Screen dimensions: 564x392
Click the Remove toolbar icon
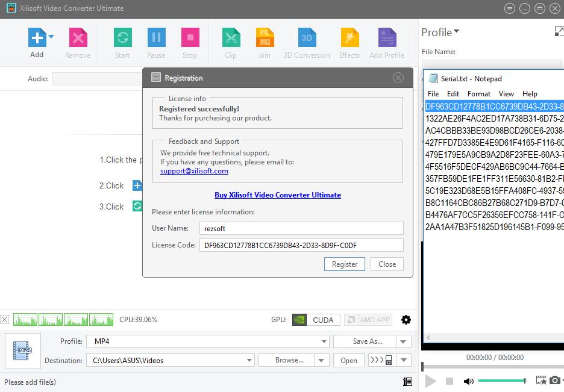pyautogui.click(x=78, y=37)
